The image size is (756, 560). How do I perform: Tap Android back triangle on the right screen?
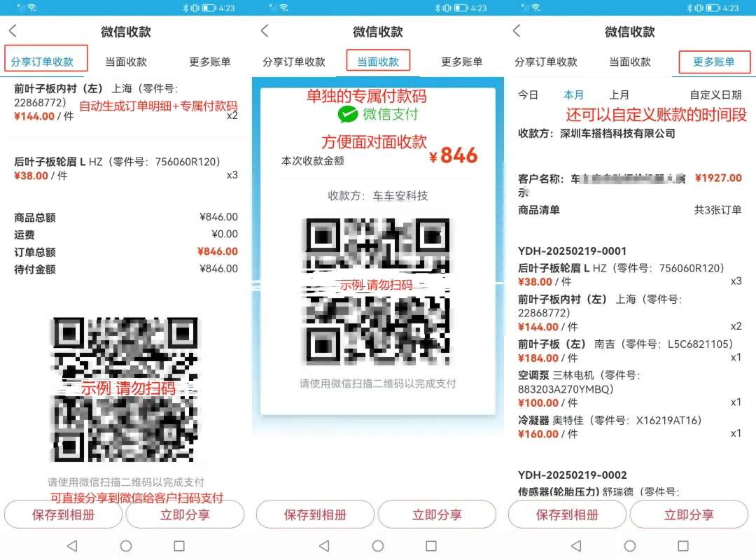pyautogui.click(x=576, y=546)
